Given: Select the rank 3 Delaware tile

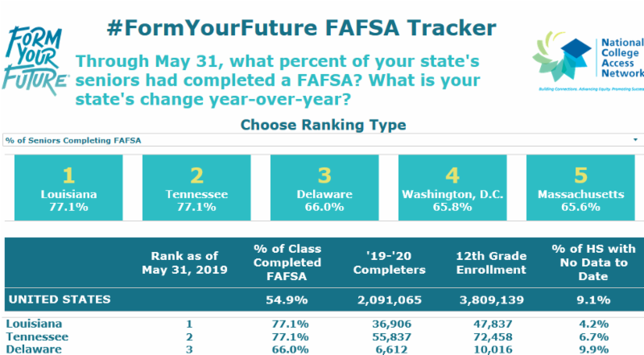Looking at the screenshot, I should click(323, 188).
